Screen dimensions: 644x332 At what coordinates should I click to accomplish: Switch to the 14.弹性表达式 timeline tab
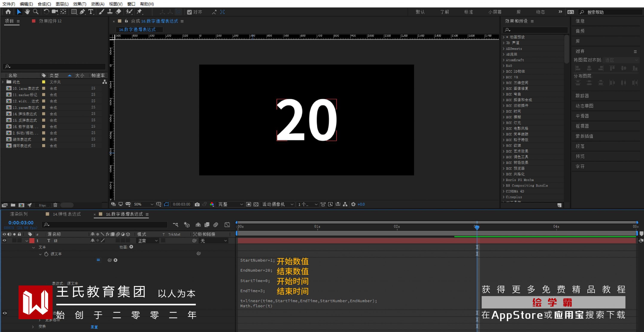point(67,214)
